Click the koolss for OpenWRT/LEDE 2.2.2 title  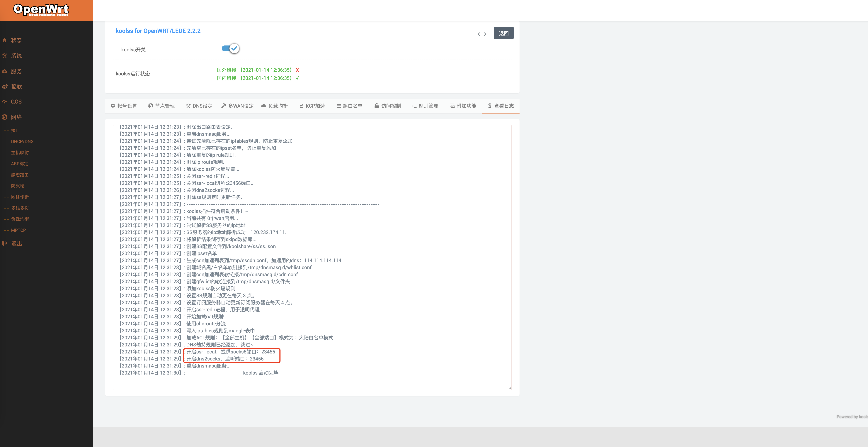[158, 31]
